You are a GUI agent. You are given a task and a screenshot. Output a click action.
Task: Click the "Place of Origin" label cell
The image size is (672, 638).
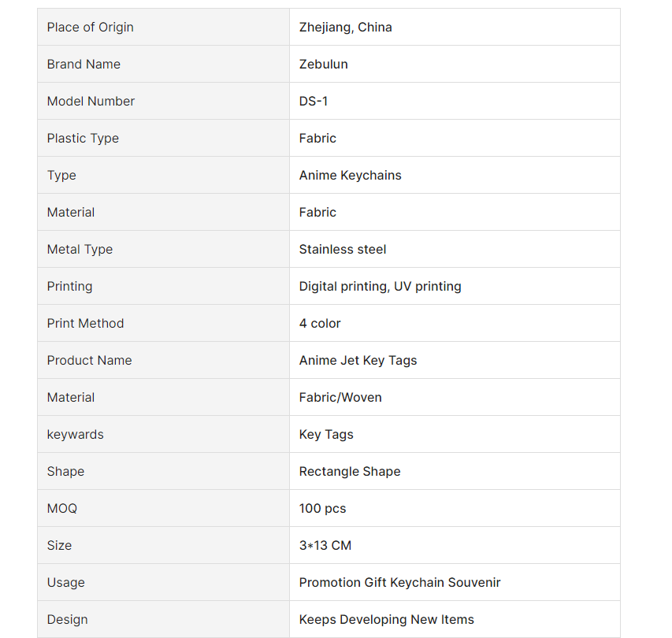[x=91, y=28]
